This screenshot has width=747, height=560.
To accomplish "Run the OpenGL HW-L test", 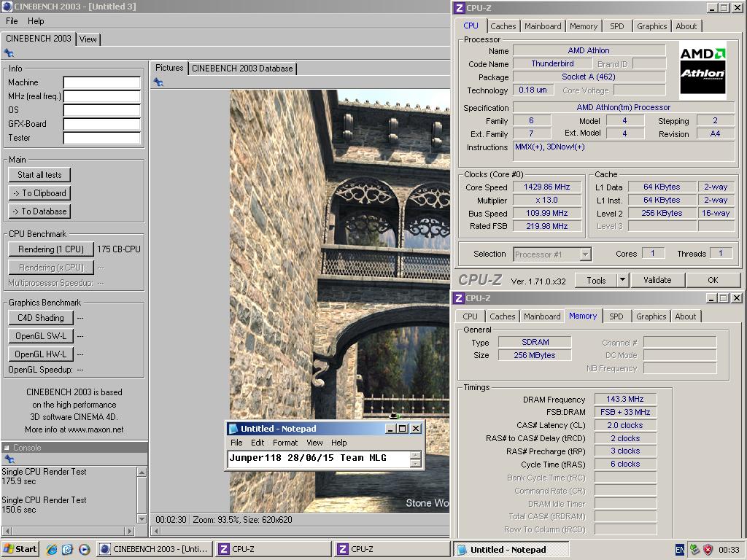I will coord(41,354).
